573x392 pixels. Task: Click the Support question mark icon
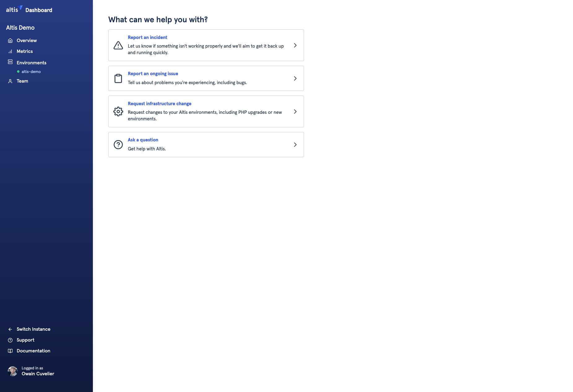point(10,340)
